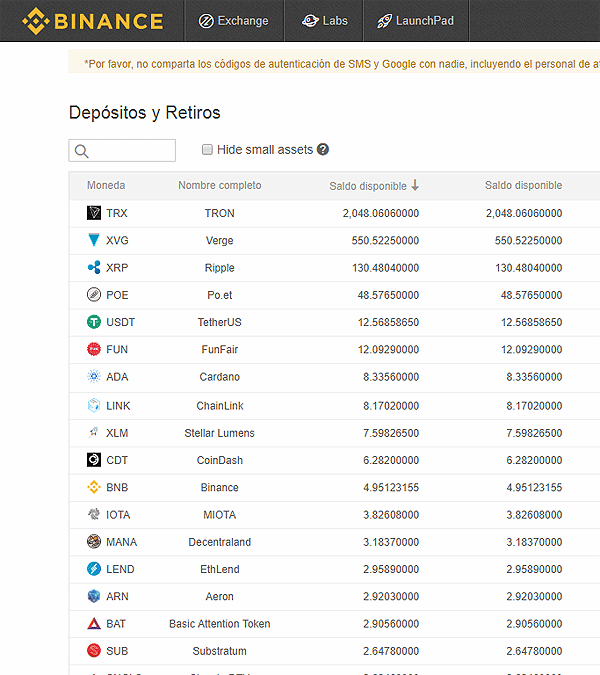The width and height of the screenshot is (600, 675).
Task: Click the MANA Decentraland coin icon
Action: click(94, 542)
